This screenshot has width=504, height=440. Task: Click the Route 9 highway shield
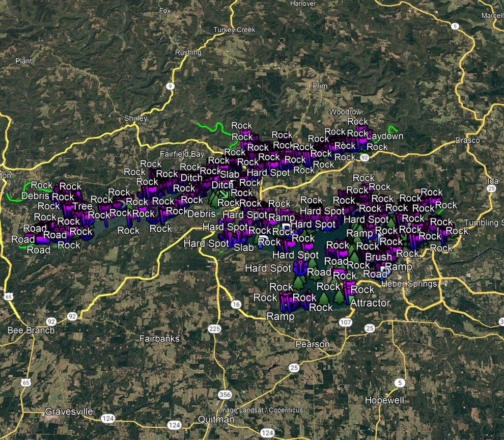point(170,87)
